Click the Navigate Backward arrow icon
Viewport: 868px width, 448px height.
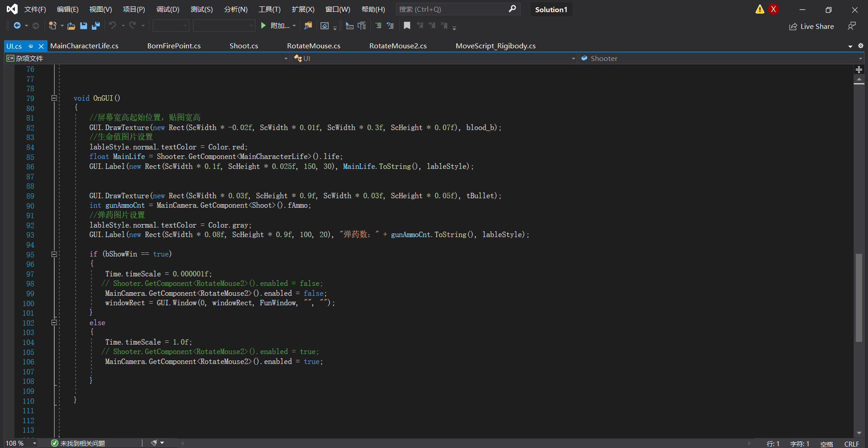tap(17, 26)
